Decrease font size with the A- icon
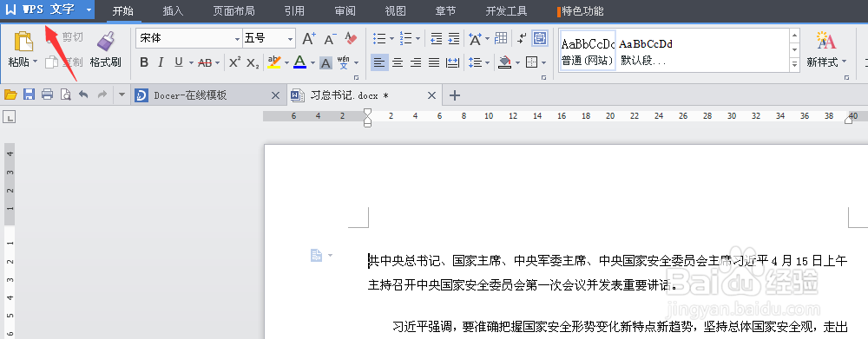Image resolution: width=868 pixels, height=339 pixels. click(330, 39)
